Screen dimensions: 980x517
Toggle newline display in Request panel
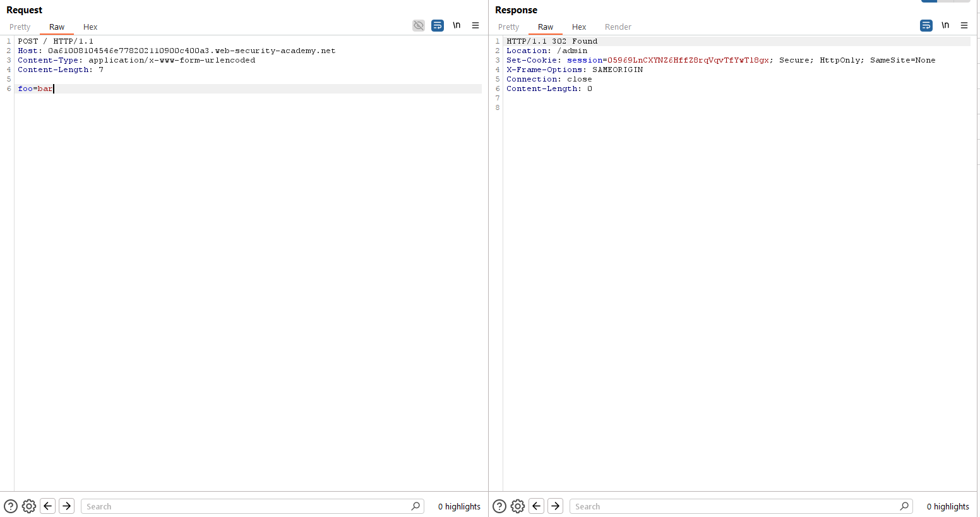click(x=457, y=26)
